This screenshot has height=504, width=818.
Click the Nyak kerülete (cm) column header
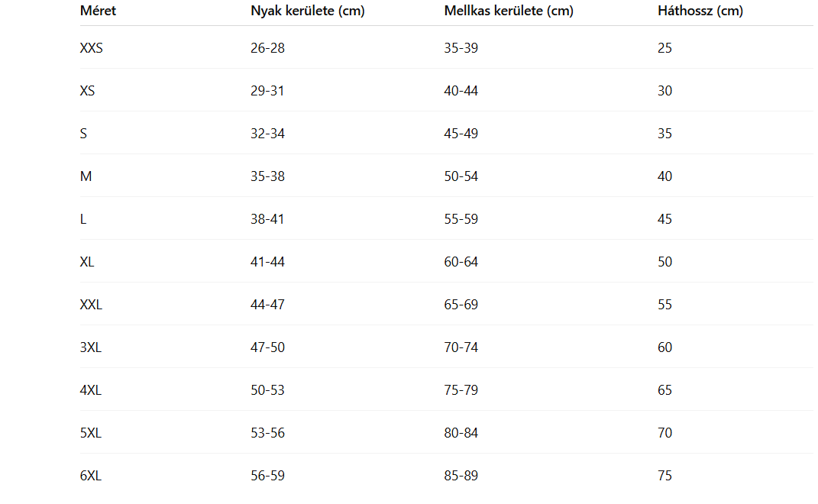click(308, 11)
